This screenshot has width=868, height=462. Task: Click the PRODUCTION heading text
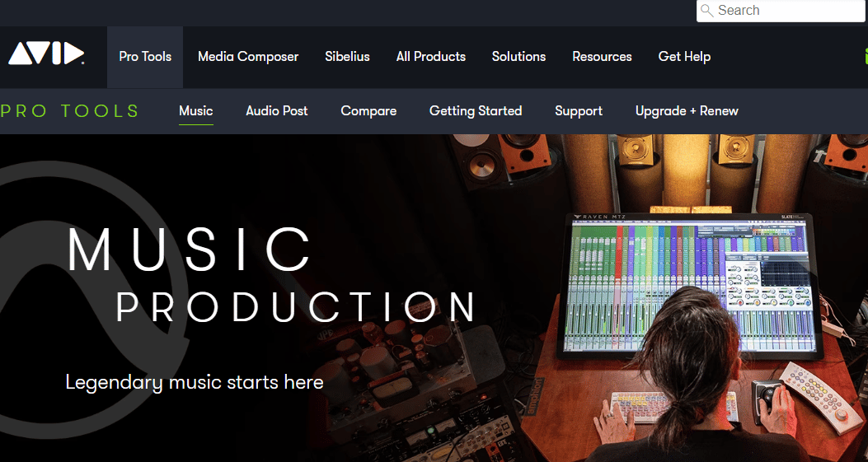coord(296,306)
